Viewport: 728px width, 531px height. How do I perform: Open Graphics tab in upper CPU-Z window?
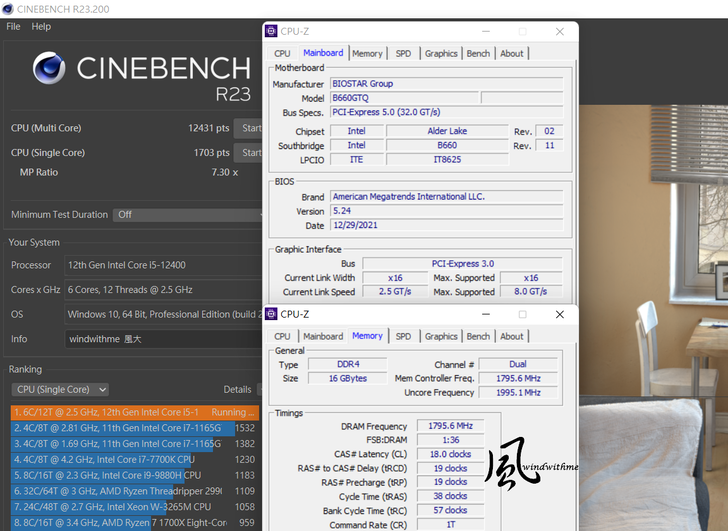point(441,53)
